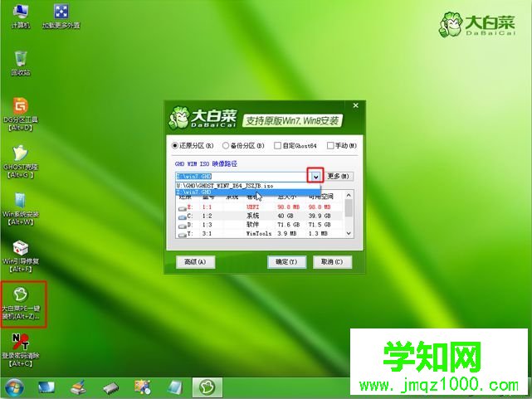The image size is (532, 399).
Task: Open the 计算机 desktop icon
Action: [21, 17]
